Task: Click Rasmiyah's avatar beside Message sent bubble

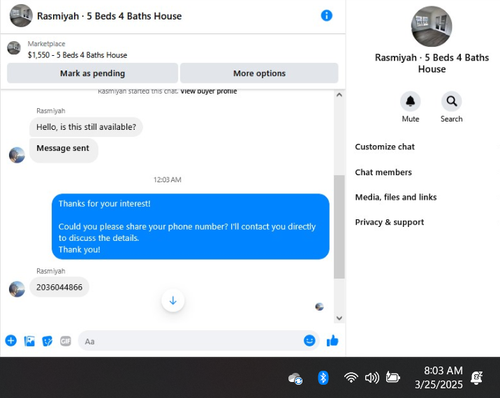Action: tap(17, 155)
